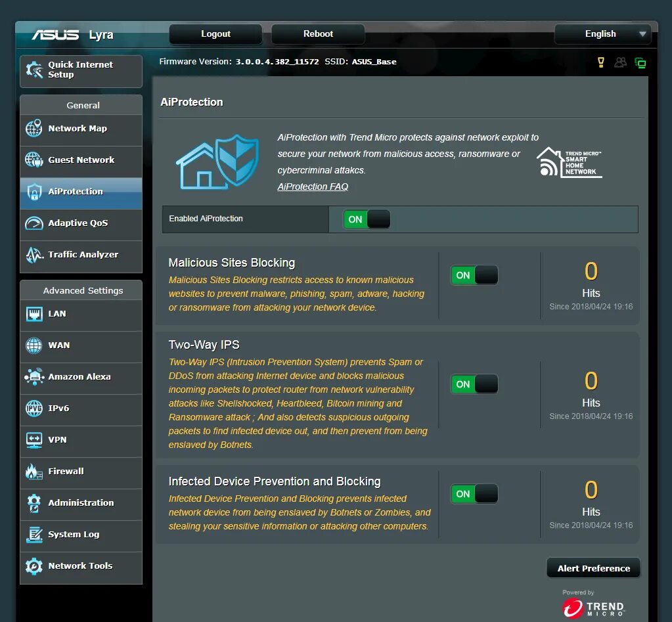The height and width of the screenshot is (622, 672).
Task: Click the Guest Network globe icon
Action: (34, 160)
